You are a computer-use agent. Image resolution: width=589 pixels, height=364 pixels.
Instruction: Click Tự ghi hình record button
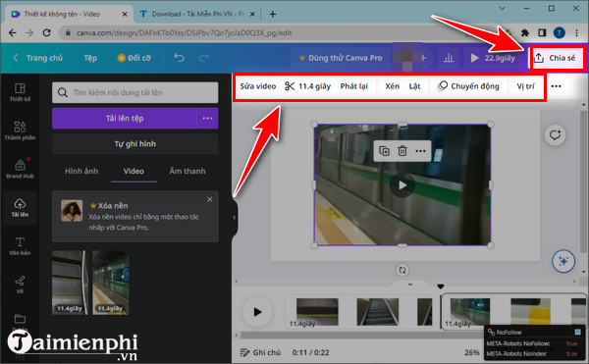pos(134,143)
